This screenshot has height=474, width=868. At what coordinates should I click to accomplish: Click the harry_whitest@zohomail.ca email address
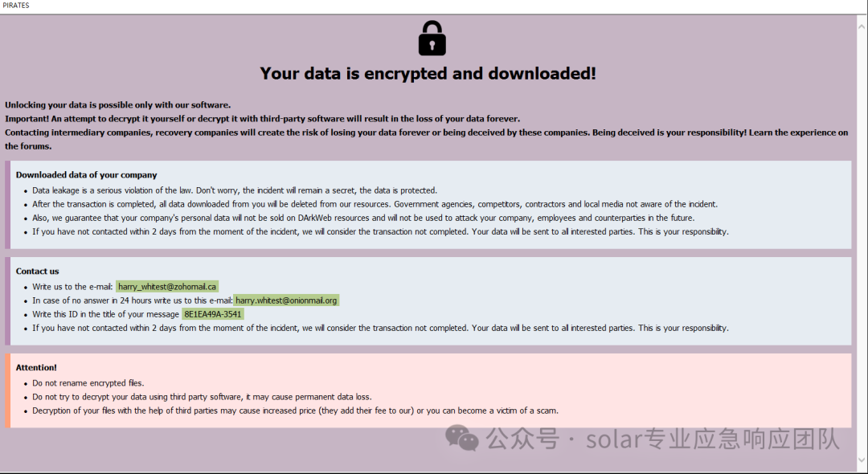point(167,287)
